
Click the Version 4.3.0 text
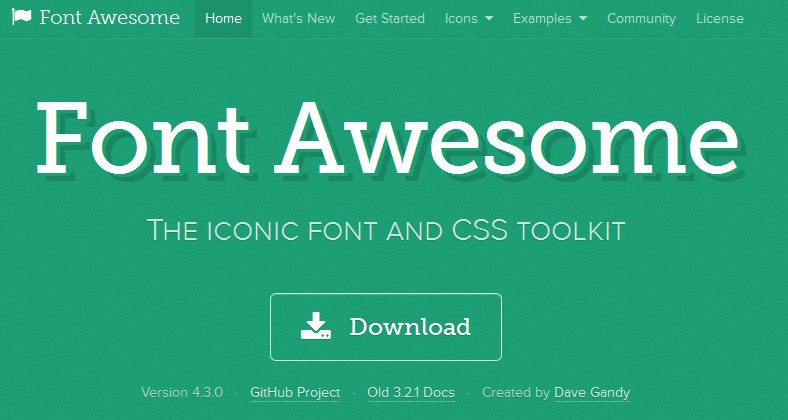coord(182,392)
